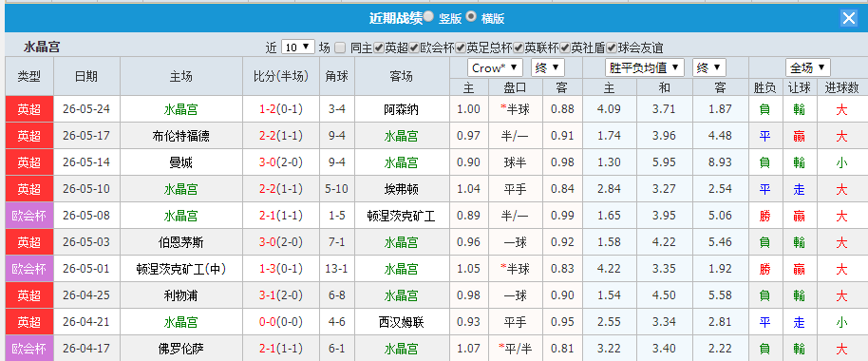Uncheck the 球会友谊 filter checkbox
Screen dimensions: 868x361
point(612,47)
